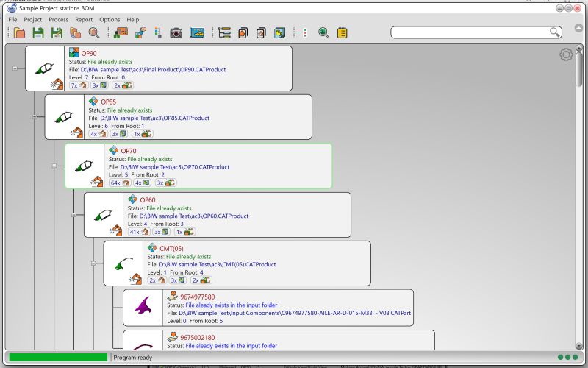Click the search input field
Screen dimensions: 588x368
click(470, 32)
